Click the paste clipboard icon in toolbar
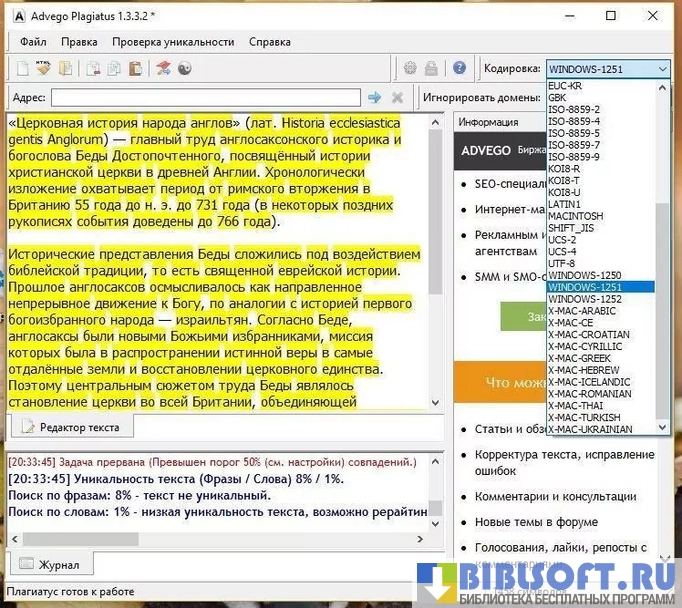Screen dimensions: 682x608 tap(135, 69)
